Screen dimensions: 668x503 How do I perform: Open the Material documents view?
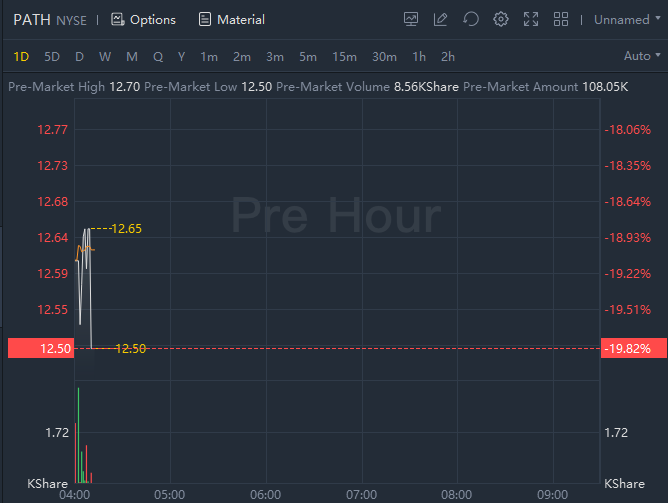pyautogui.click(x=232, y=19)
